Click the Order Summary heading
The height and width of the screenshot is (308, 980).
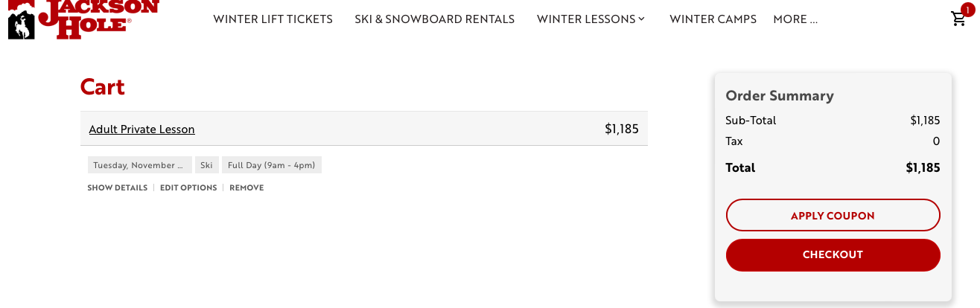[x=779, y=96]
